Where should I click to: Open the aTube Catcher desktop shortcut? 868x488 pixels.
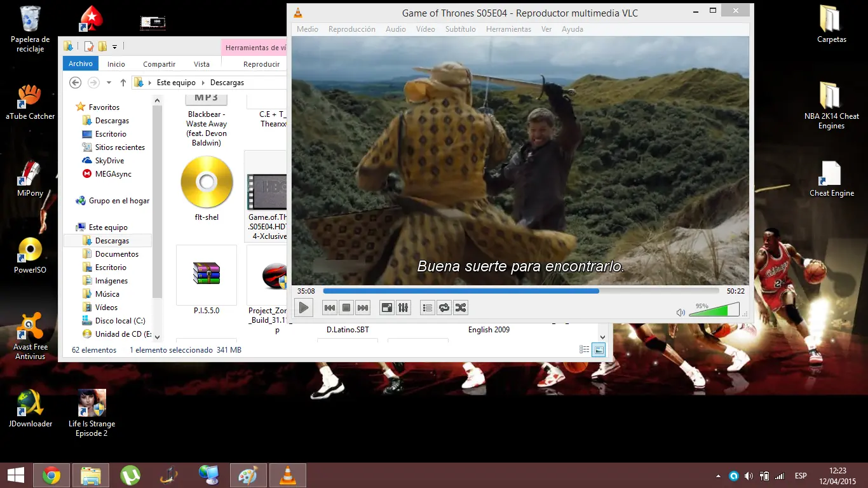point(30,102)
